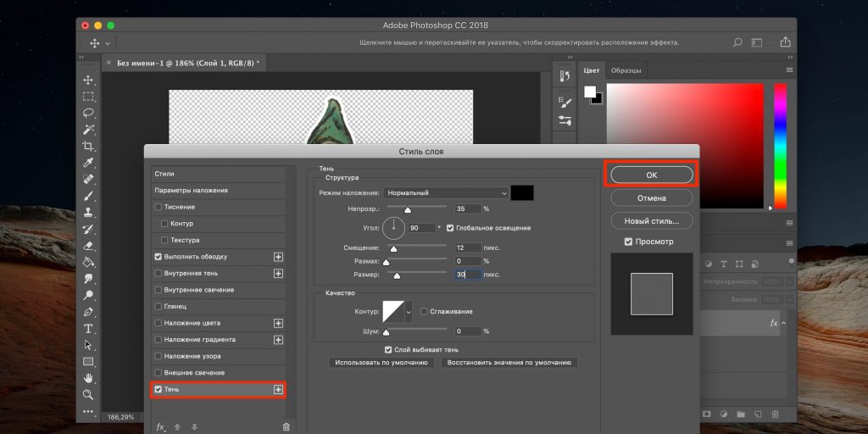Pick the Crop tool

[x=88, y=147]
